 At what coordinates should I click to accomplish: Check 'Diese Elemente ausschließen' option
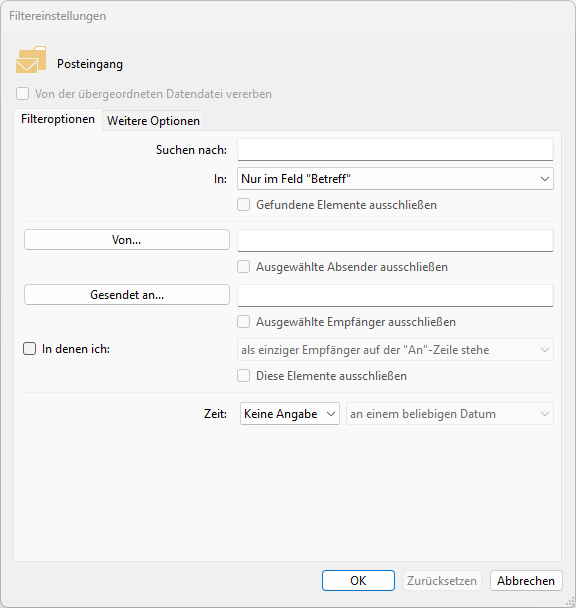click(x=244, y=376)
